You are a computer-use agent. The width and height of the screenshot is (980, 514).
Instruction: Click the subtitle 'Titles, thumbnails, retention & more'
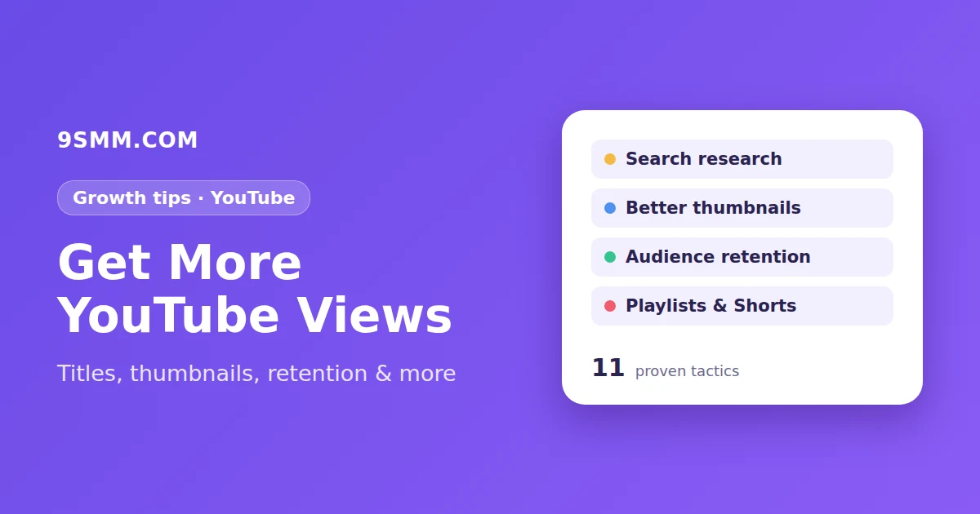pyautogui.click(x=256, y=374)
